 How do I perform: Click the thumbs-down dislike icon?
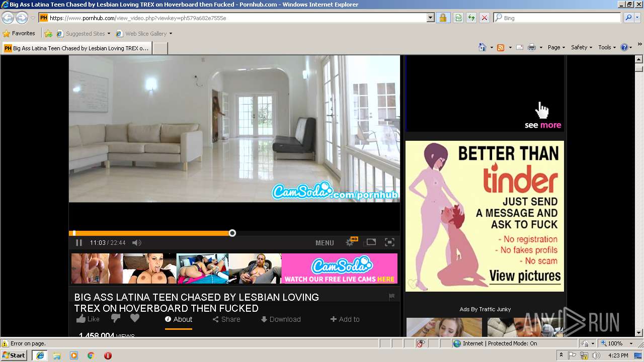click(116, 318)
